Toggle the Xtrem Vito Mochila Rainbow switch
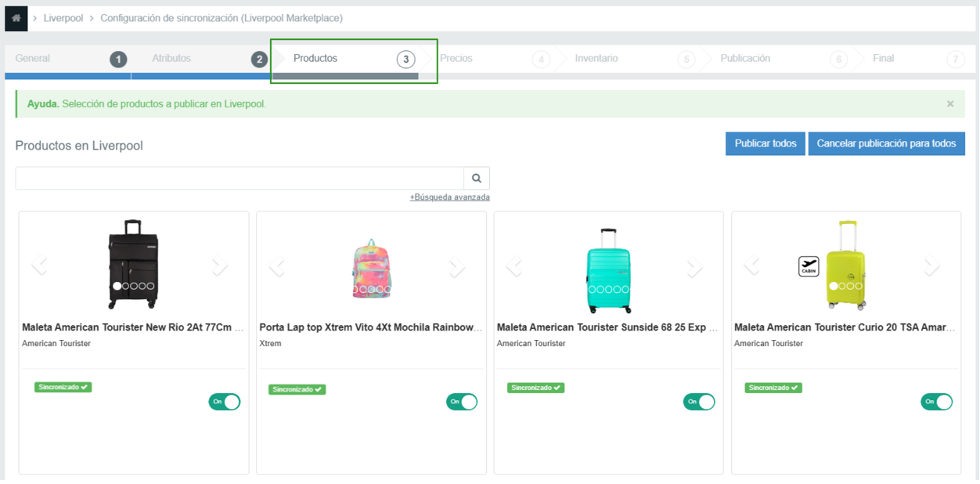This screenshot has height=484, width=980. coord(462,402)
